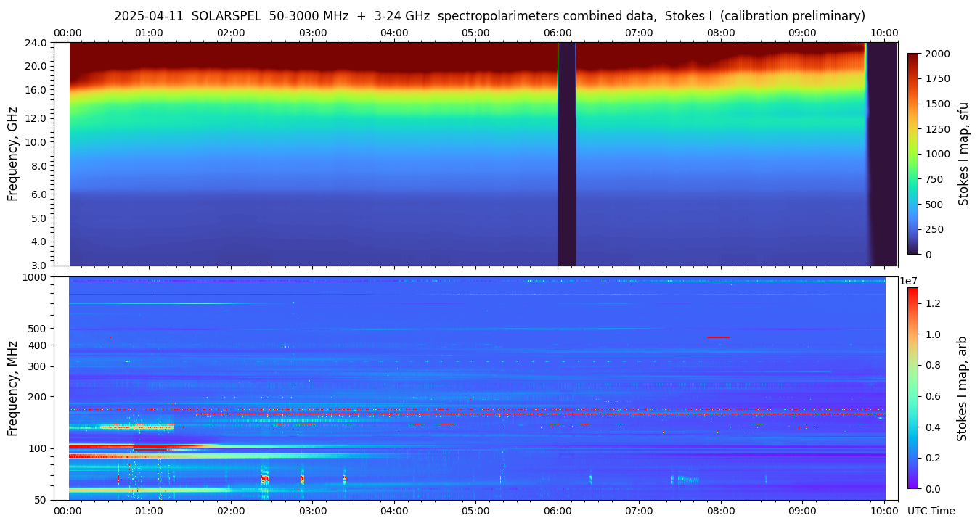The height and width of the screenshot is (526, 980).
Task: Select the '1e7' exponent label
Action: [x=910, y=281]
